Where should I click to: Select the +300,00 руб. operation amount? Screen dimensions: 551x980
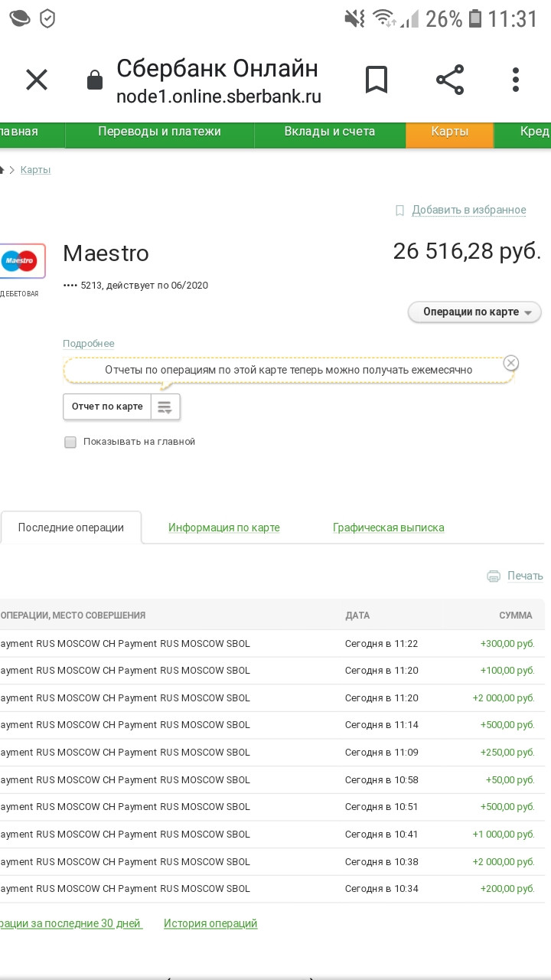507,644
